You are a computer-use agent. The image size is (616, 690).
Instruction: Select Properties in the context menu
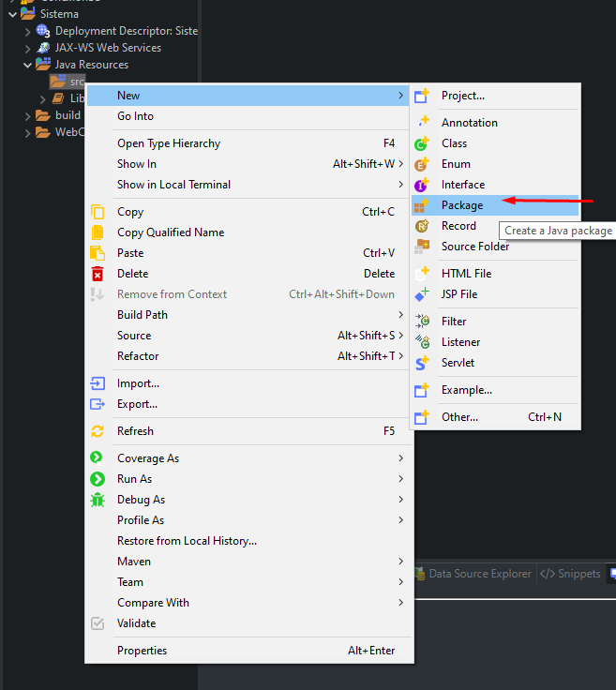[142, 651]
